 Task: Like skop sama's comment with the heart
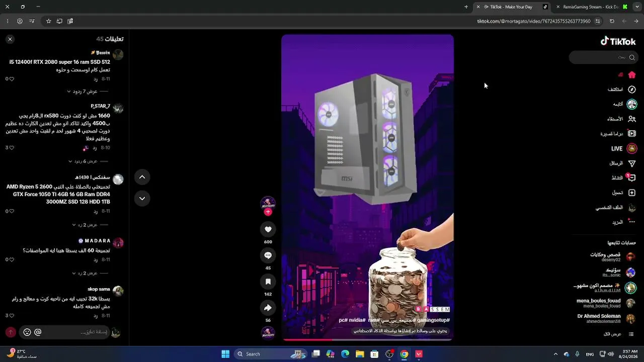click(12, 315)
